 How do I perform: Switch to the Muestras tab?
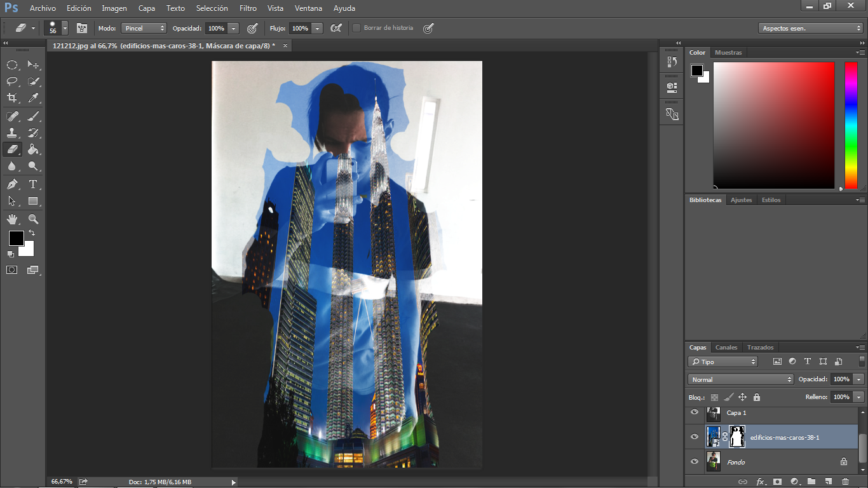click(728, 53)
